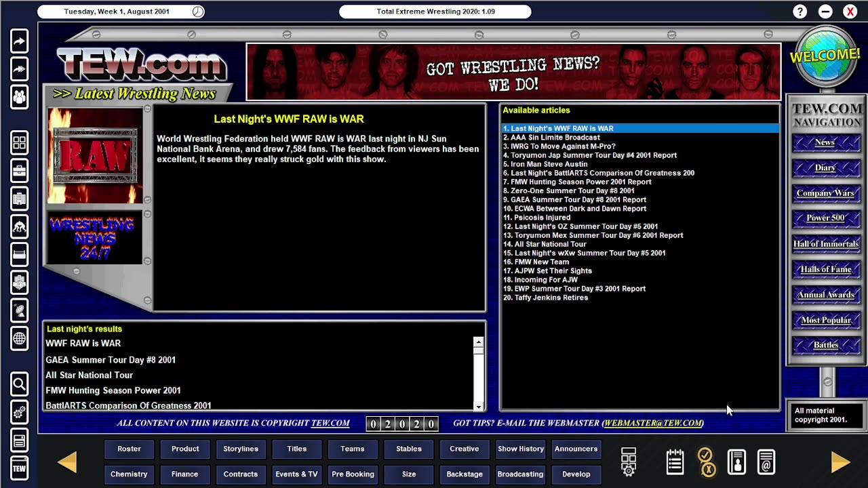
Task: Open the Contracts screen
Action: (241, 474)
